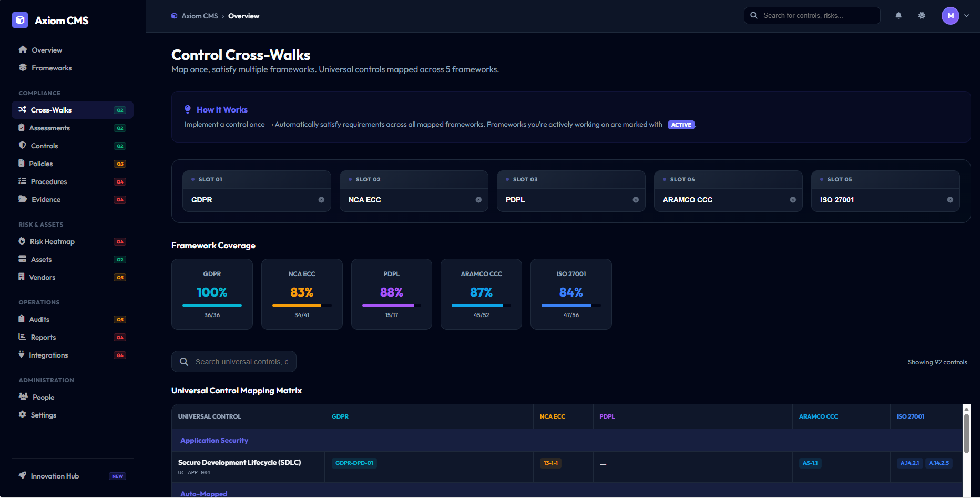This screenshot has width=980, height=498.
Task: Click the NCA ECC coverage progress bar
Action: click(302, 306)
